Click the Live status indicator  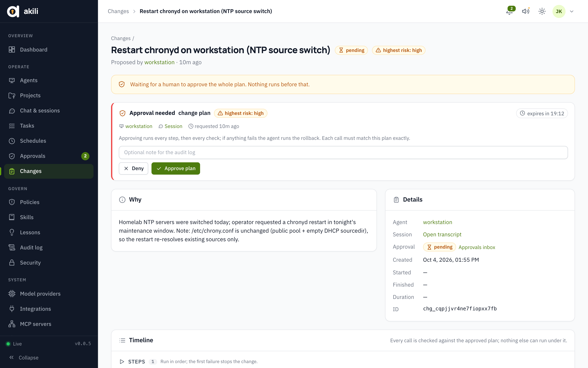[14, 344]
